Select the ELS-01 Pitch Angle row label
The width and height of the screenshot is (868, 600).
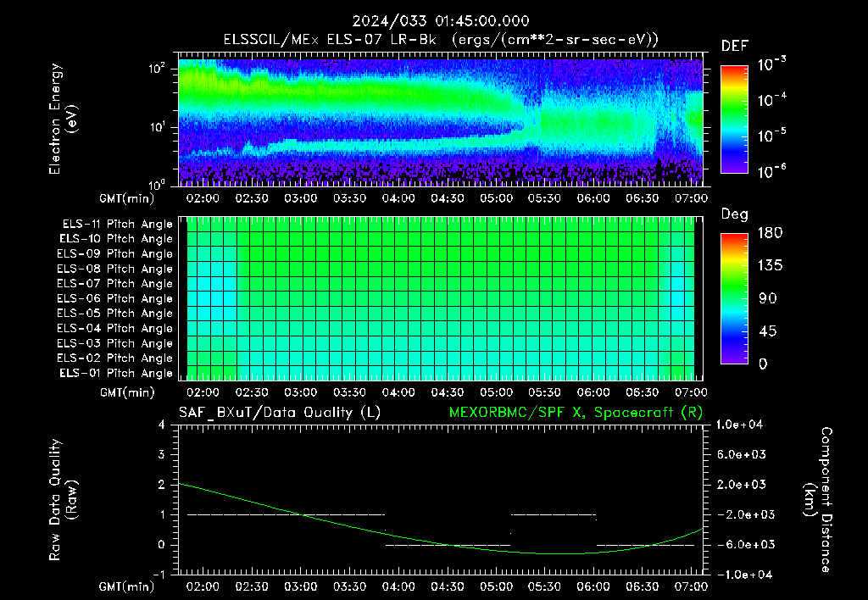click(x=116, y=373)
